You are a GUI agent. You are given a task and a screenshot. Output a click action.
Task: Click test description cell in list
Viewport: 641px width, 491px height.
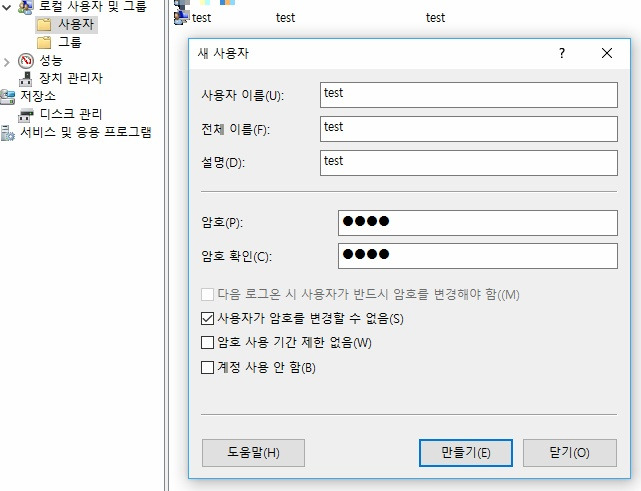tap(435, 18)
